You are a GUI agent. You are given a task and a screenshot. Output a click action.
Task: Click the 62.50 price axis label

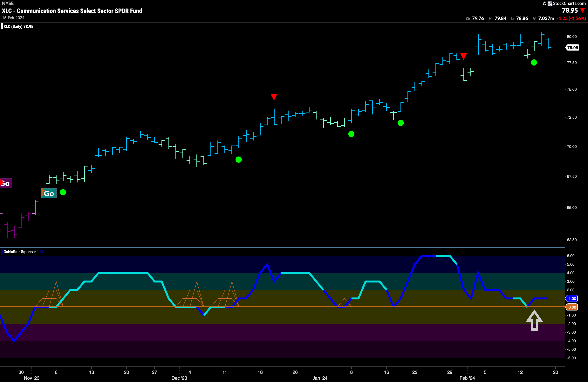coord(572,240)
